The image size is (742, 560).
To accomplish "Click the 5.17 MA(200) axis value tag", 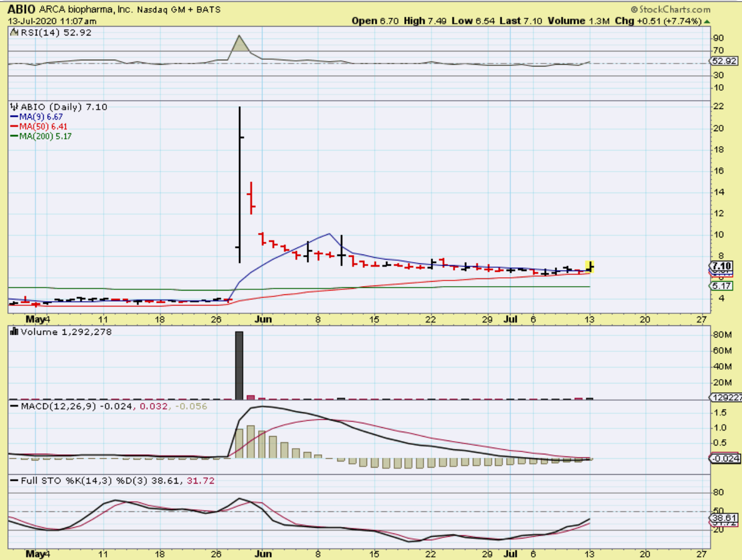I will [722, 286].
